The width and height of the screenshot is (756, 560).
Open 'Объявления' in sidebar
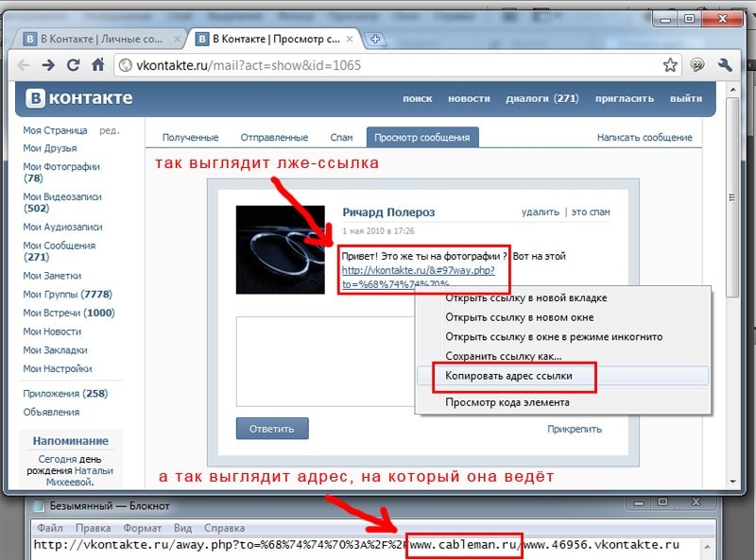[51, 412]
